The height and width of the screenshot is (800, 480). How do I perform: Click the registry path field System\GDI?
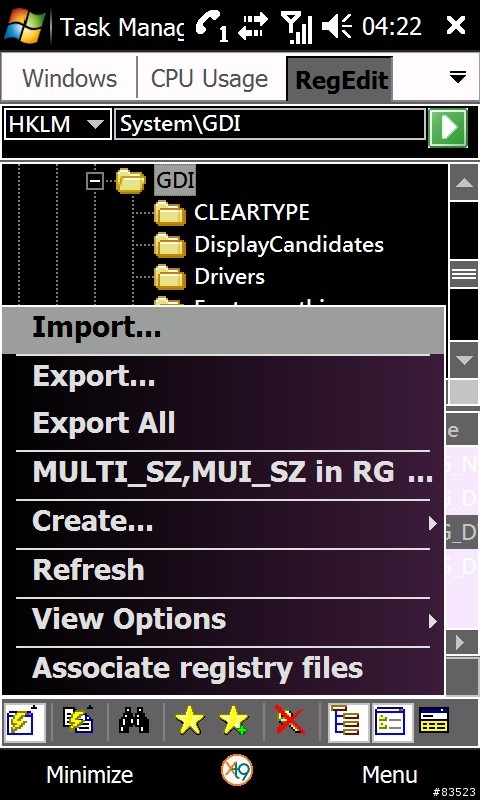coord(270,124)
